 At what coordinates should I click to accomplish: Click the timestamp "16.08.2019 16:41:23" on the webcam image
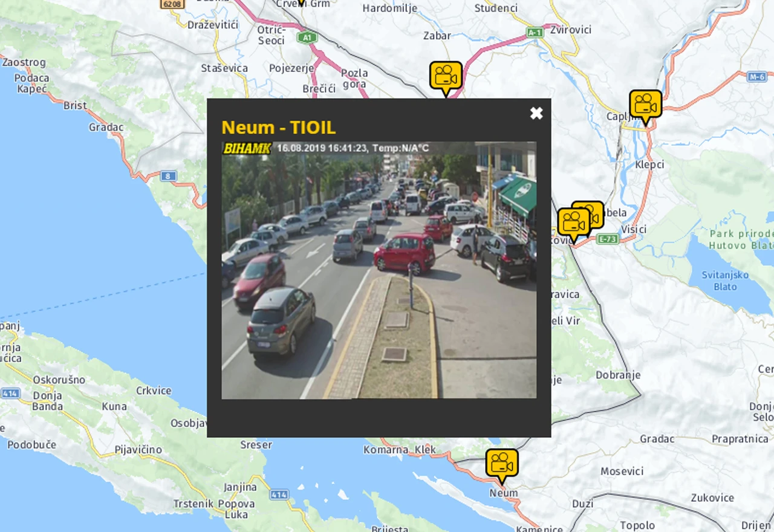tap(322, 148)
